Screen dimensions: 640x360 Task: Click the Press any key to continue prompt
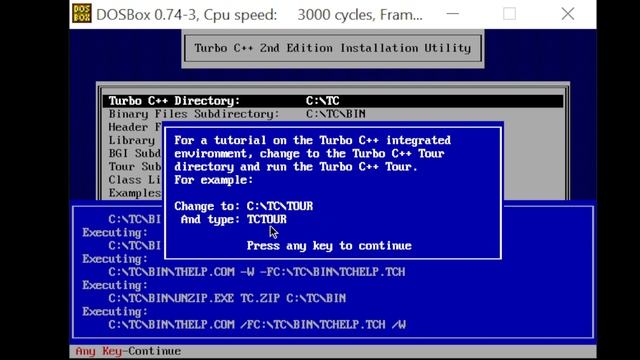coord(329,246)
